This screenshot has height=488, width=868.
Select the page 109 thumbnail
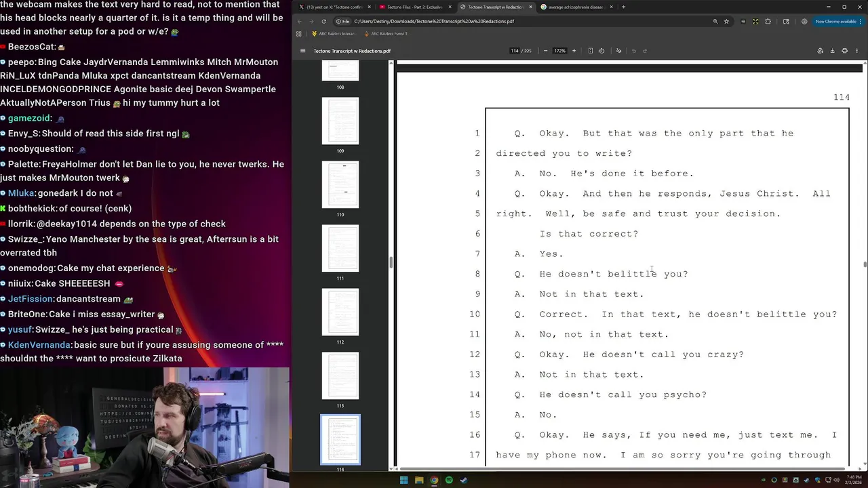pos(340,121)
